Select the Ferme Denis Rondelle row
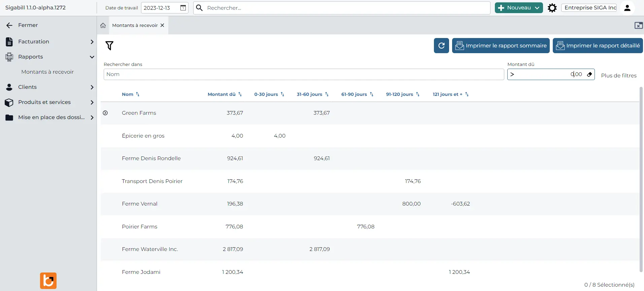Screen dimensions: 644x291 (x=370, y=158)
